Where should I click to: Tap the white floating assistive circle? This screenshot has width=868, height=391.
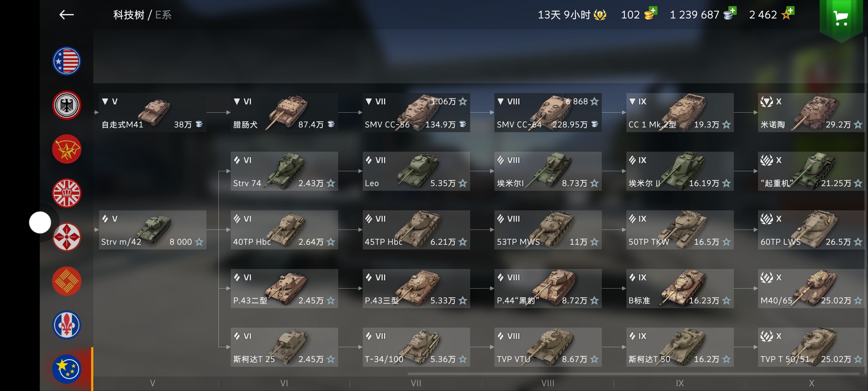click(40, 222)
